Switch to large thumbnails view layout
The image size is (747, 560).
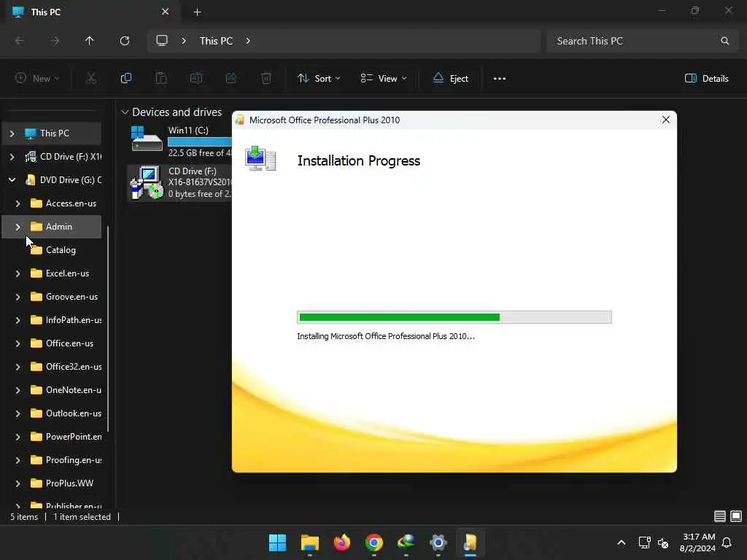point(736,516)
